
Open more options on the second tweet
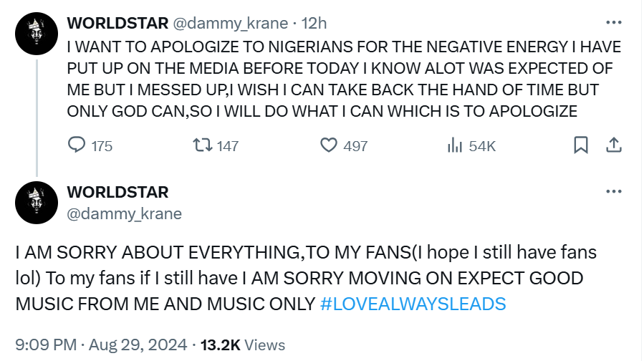pyautogui.click(x=613, y=192)
